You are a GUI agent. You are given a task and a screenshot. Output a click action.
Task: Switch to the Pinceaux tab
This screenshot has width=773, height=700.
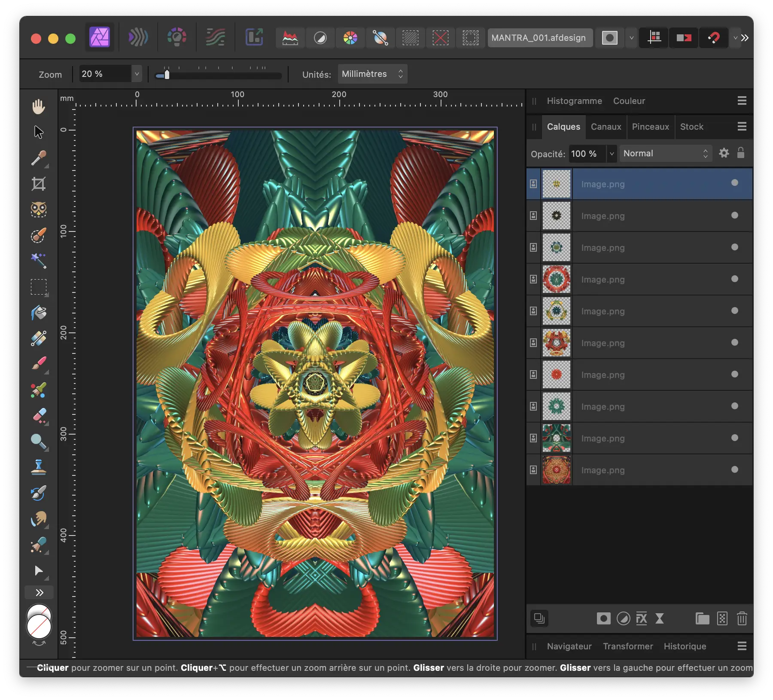pos(650,127)
